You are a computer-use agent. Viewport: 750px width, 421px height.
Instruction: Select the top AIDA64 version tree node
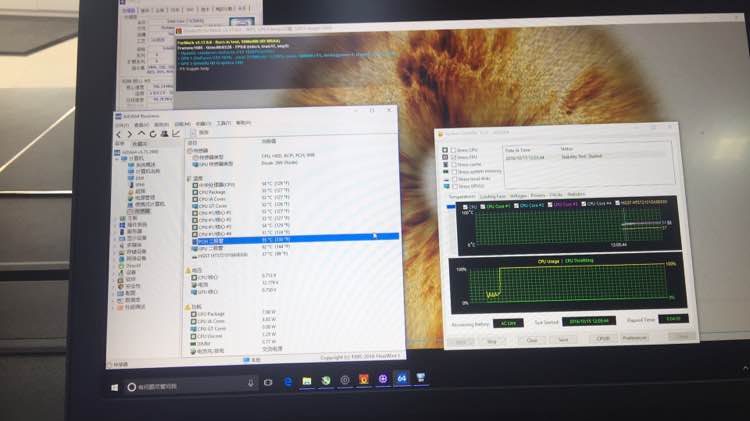[137, 152]
